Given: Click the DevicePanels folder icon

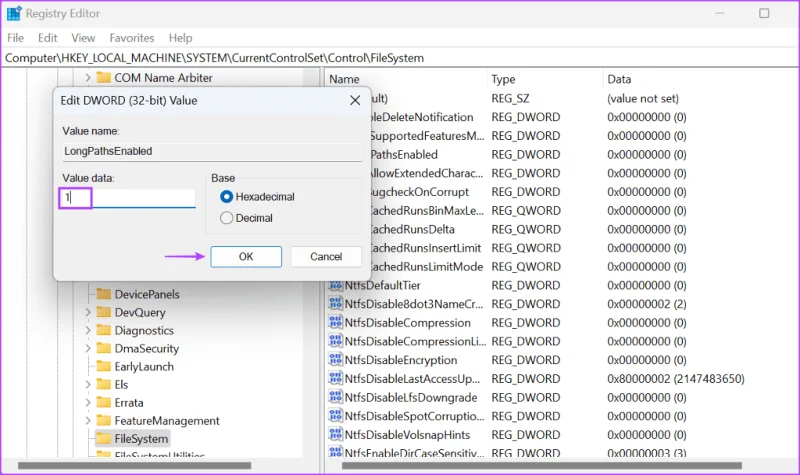Looking at the screenshot, I should [x=104, y=294].
